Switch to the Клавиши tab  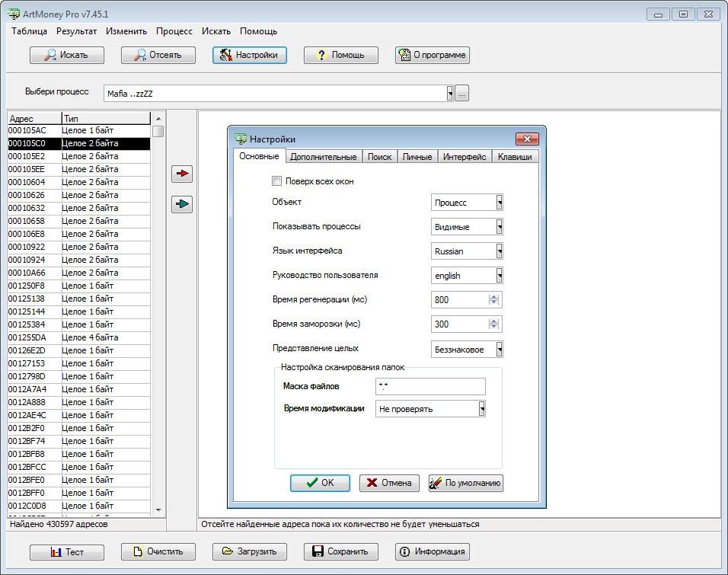pyautogui.click(x=515, y=157)
